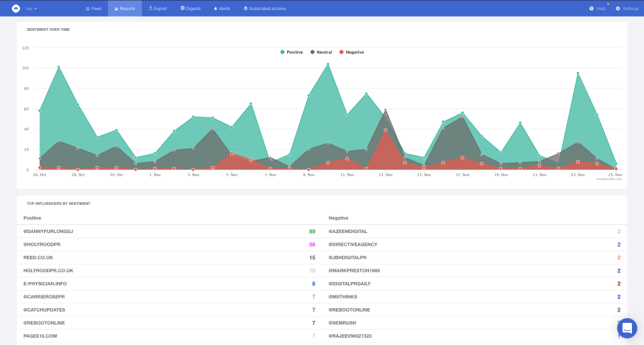Open the Help menu
This screenshot has width=644, height=345.
pyautogui.click(x=597, y=9)
